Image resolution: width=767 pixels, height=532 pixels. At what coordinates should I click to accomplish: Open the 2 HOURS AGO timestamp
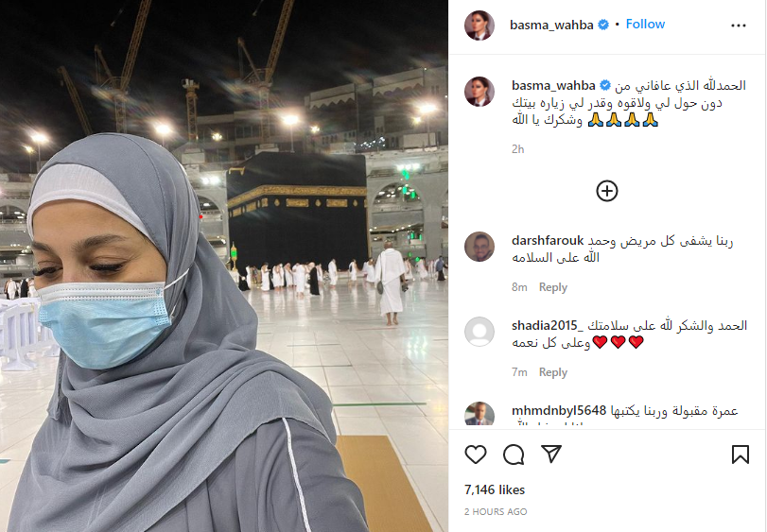click(x=496, y=511)
